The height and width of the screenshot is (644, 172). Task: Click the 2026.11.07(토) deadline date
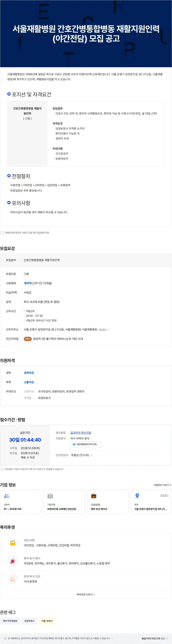coord(30,453)
